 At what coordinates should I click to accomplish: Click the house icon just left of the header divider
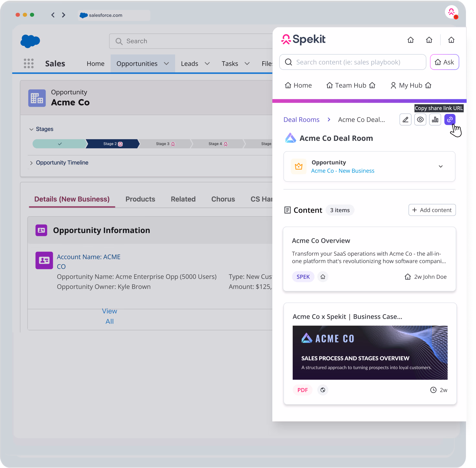[429, 40]
